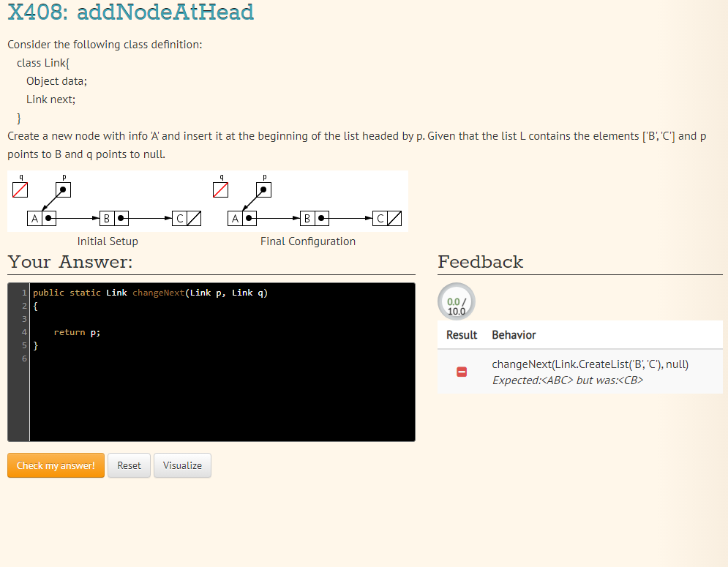Viewport: 728px width, 567px height.
Task: Click the Initial Setup caption label
Action: (x=107, y=241)
